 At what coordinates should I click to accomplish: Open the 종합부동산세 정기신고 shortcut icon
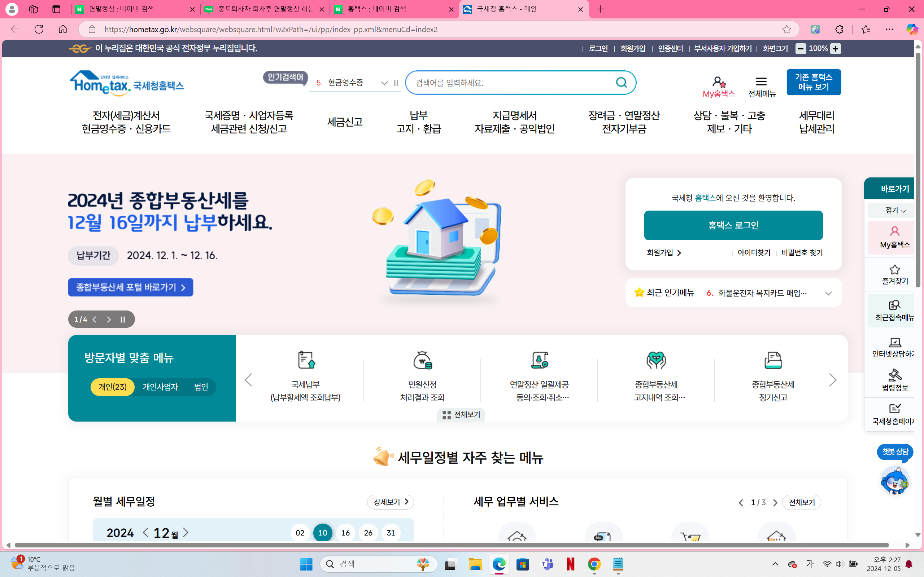point(772,360)
